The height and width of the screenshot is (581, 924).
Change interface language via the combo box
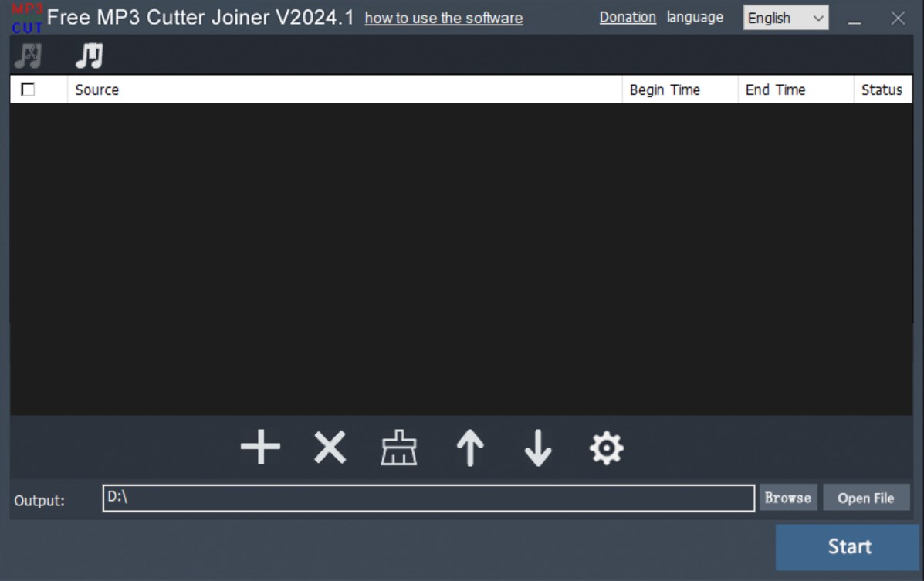[x=786, y=18]
